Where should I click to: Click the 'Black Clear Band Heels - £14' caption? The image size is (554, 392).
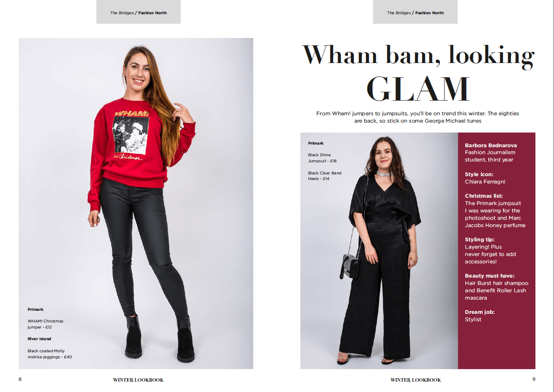tap(325, 176)
